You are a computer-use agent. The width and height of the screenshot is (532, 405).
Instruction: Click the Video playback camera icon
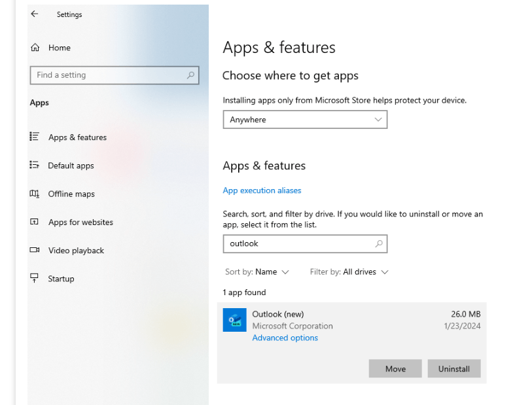tap(35, 250)
